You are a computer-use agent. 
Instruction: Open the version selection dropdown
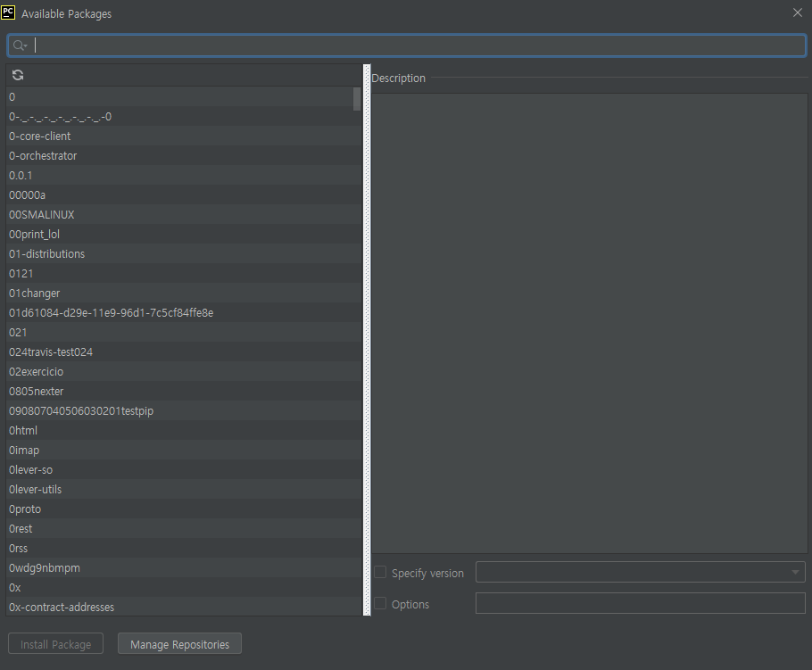coord(640,572)
